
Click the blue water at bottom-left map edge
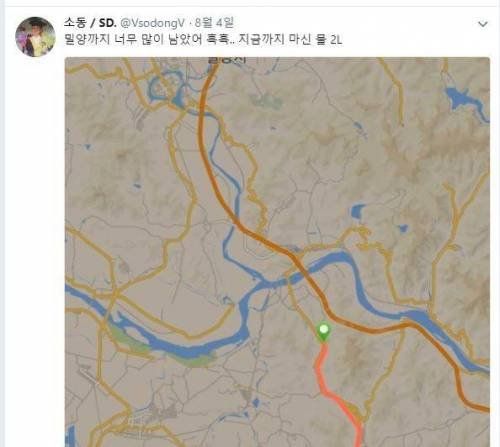tap(71, 435)
